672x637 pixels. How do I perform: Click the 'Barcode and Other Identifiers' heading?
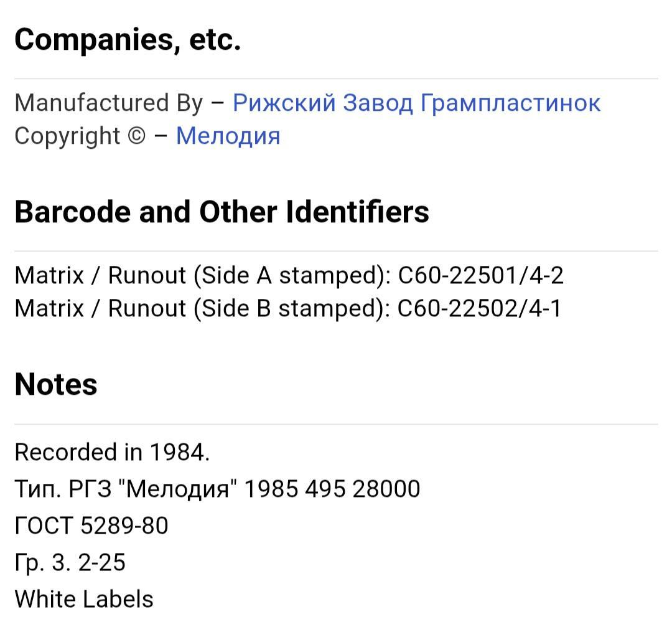click(222, 212)
